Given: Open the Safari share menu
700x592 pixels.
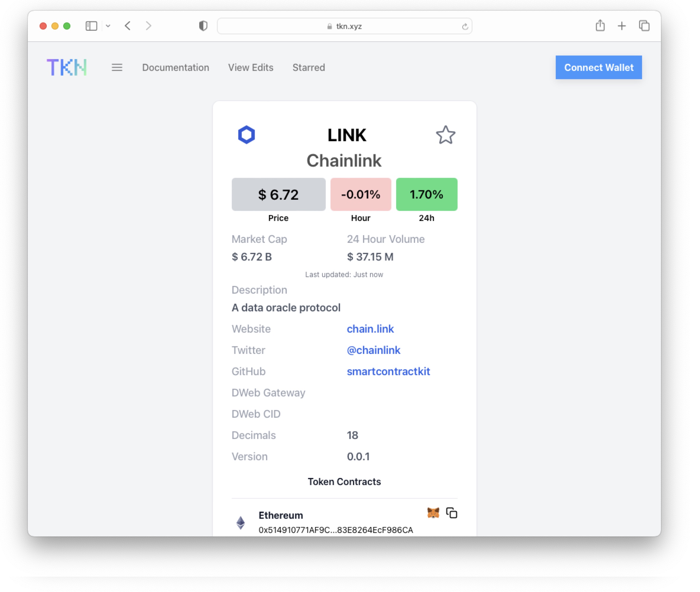Looking at the screenshot, I should (x=600, y=25).
